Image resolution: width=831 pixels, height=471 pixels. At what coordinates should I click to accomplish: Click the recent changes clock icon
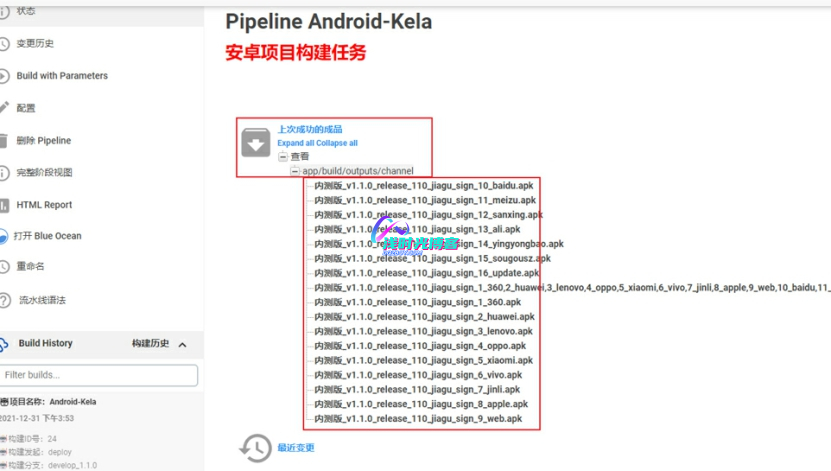[x=256, y=447]
